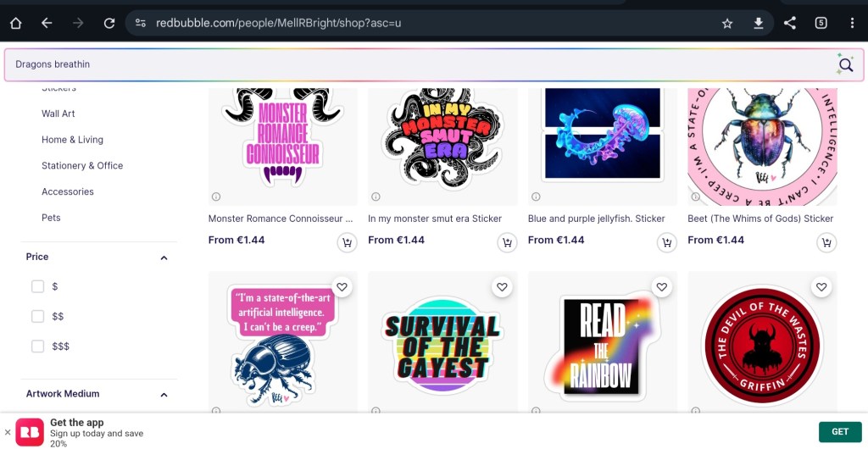Collapse the Artwork Medium section

click(x=164, y=395)
